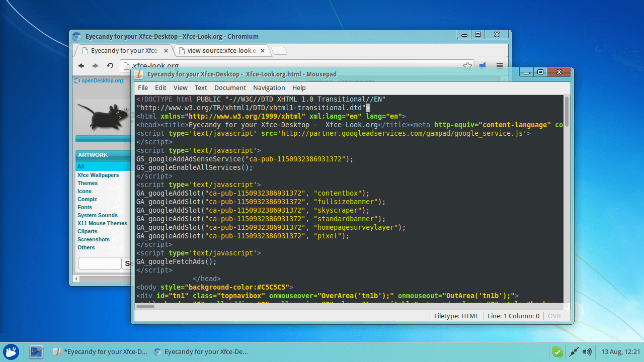Open the Xfce Wallpapers category
Image resolution: width=644 pixels, height=362 pixels.
pos(98,175)
